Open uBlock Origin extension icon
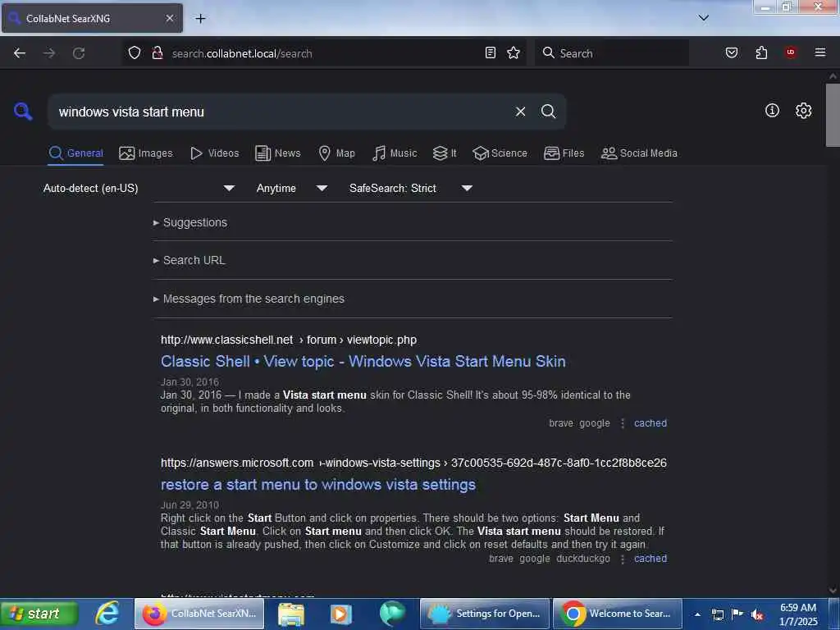 [x=791, y=52]
